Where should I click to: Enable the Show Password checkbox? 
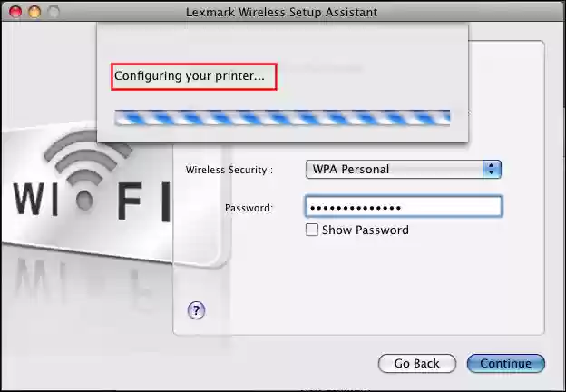pos(312,230)
